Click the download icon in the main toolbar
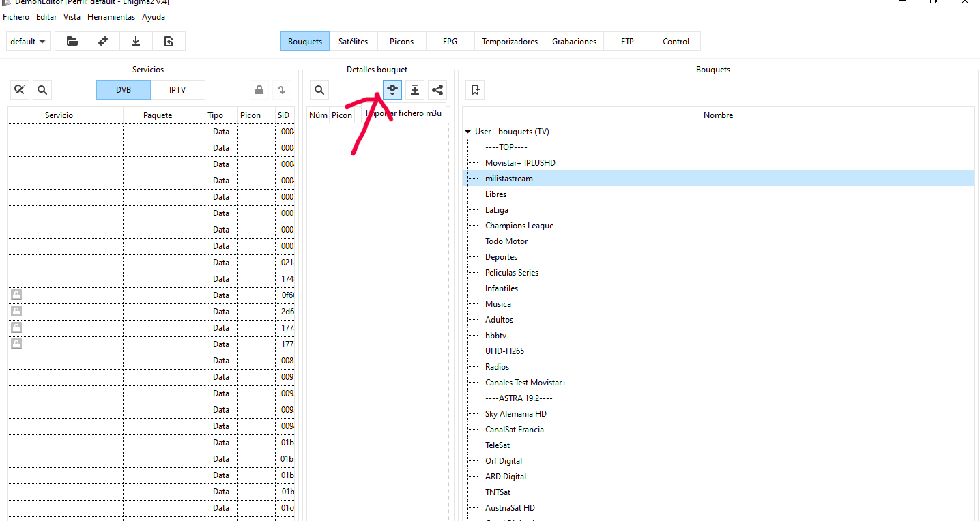Image resolution: width=980 pixels, height=521 pixels. pyautogui.click(x=136, y=42)
